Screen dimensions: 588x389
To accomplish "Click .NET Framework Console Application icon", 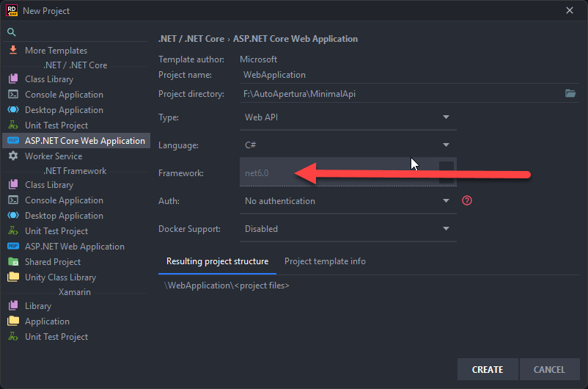I will point(13,200).
